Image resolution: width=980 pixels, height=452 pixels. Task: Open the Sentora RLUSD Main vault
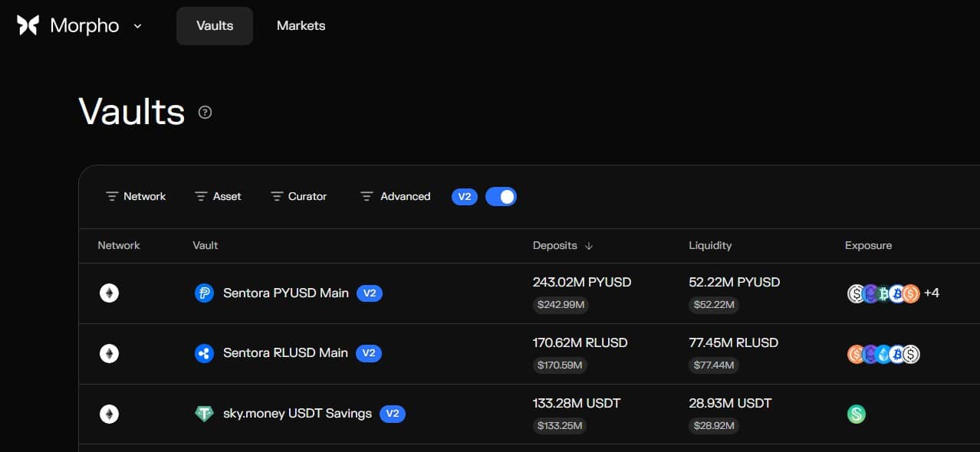(x=285, y=353)
